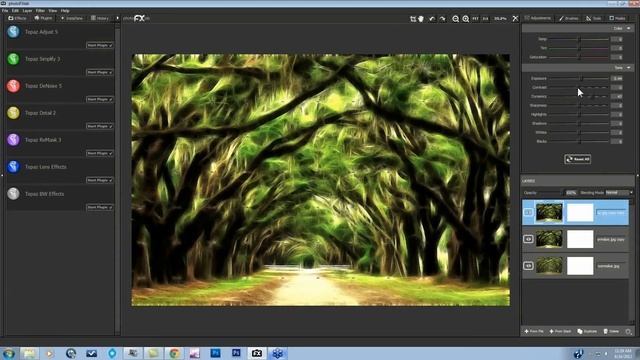The width and height of the screenshot is (640, 360).
Task: Click the Duplicate layer button
Action: (587, 331)
